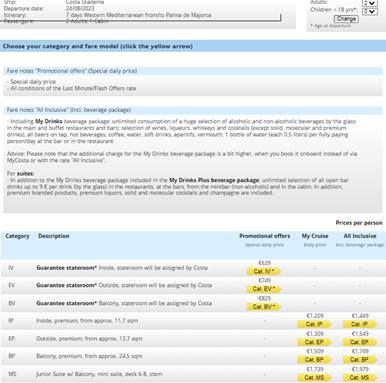Click 'My Drinks Plus beverage package' text

click(214, 180)
